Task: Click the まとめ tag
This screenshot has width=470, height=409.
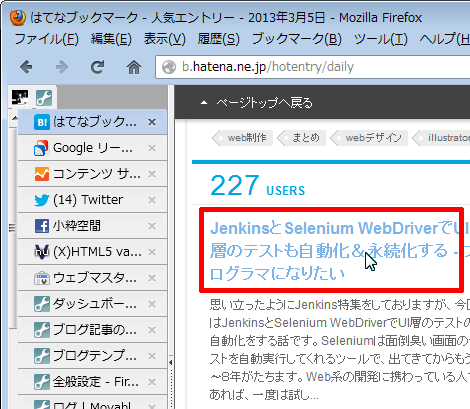Action: tap(301, 138)
